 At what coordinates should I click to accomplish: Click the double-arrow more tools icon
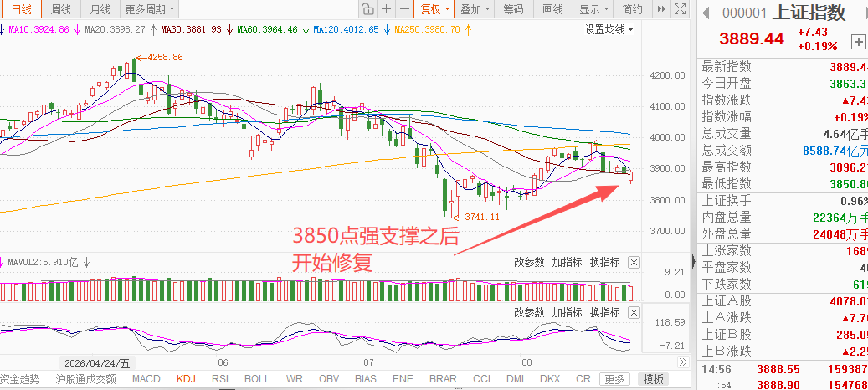pos(661,9)
